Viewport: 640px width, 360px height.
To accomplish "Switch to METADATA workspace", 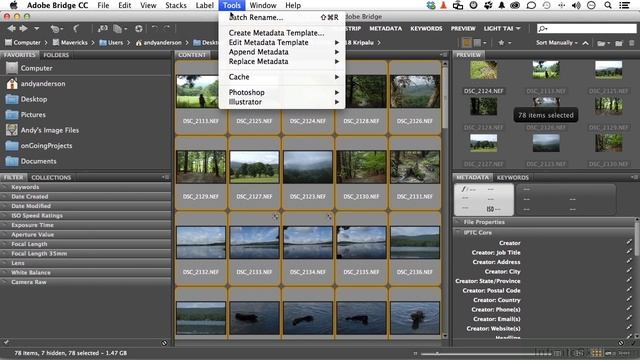I will [x=386, y=29].
